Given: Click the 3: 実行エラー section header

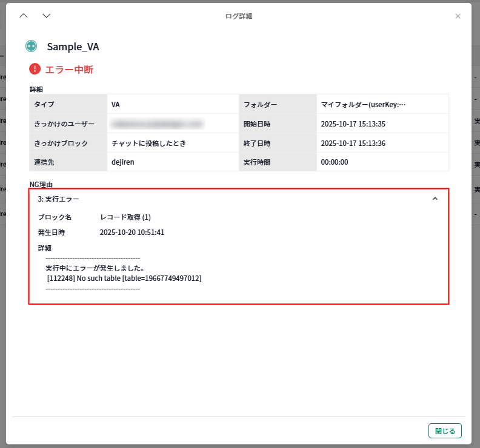Looking at the screenshot, I should coord(58,199).
